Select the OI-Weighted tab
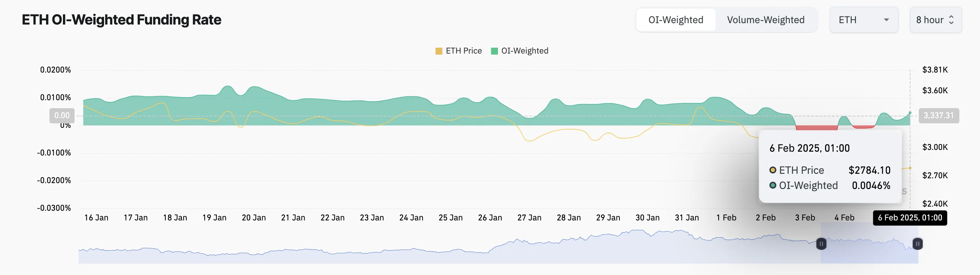This screenshot has width=980, height=275. [x=675, y=20]
